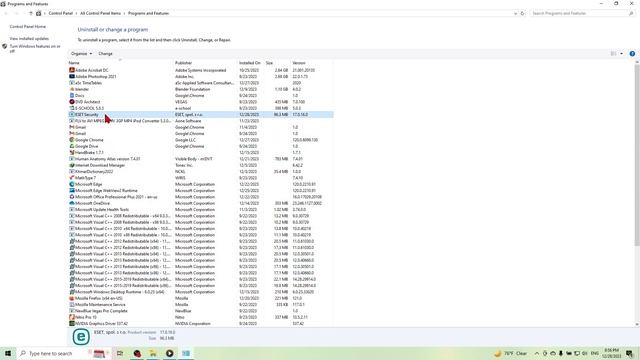Click the weather widget on the taskbar
This screenshot has width=640, height=360.
[511, 353]
